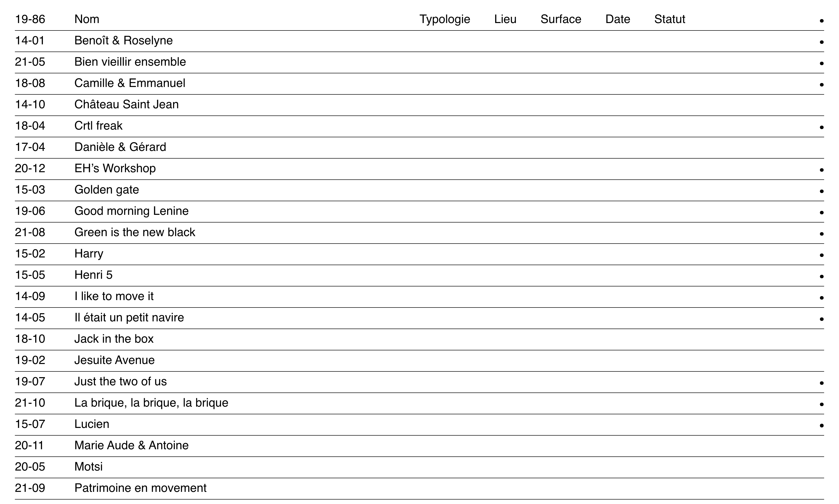
Task: Click the Nom column header
Action: pos(87,19)
